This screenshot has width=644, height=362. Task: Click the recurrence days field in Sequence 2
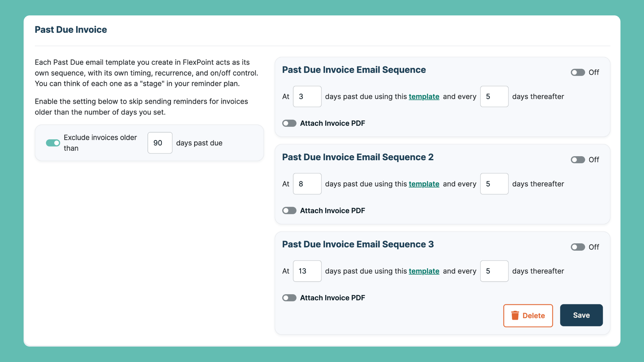tap(494, 184)
